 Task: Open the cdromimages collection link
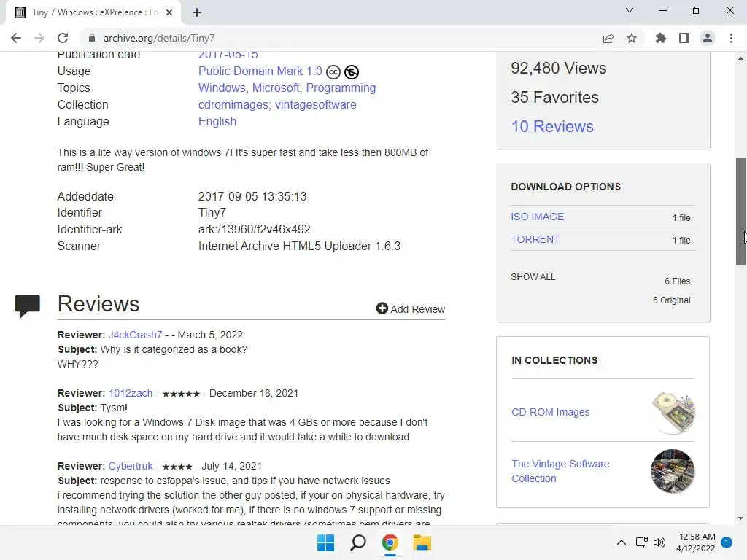click(x=234, y=104)
